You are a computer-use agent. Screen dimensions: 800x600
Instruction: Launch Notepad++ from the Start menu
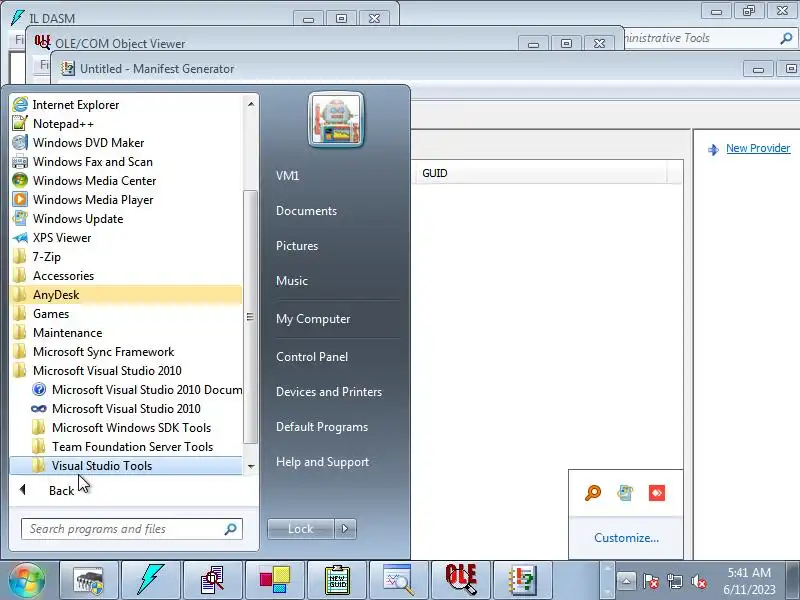pos(126,123)
